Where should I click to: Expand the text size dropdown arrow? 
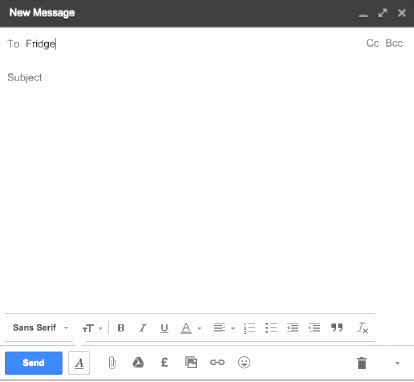[x=100, y=328]
